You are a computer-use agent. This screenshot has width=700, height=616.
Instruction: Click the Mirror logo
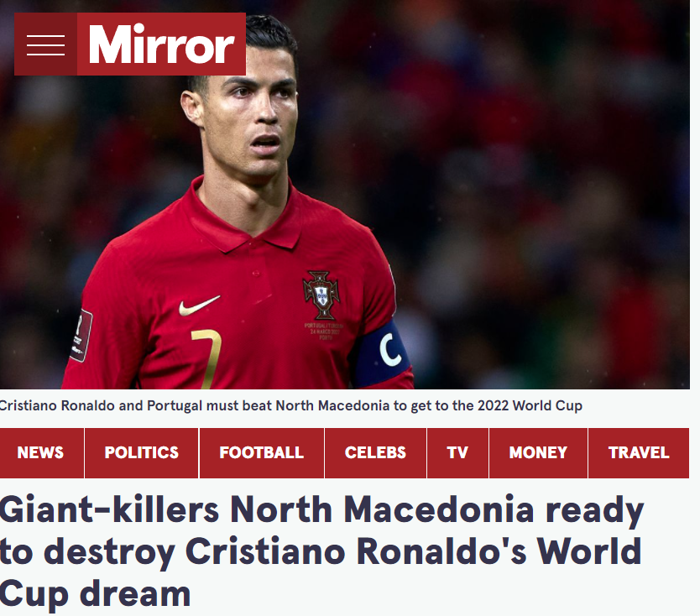(162, 44)
